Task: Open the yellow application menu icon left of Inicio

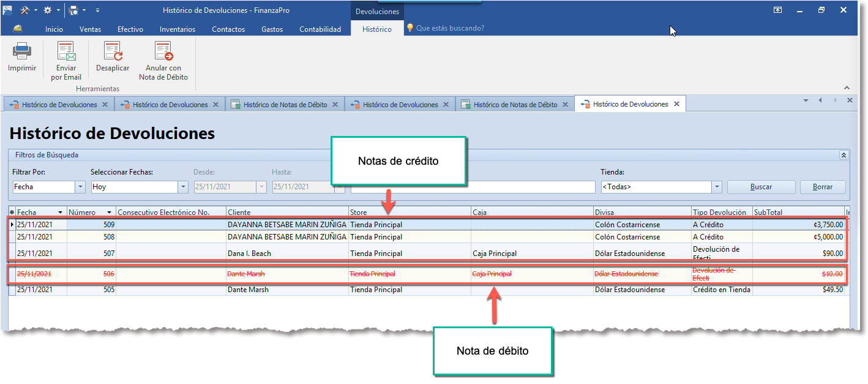Action: [x=18, y=28]
